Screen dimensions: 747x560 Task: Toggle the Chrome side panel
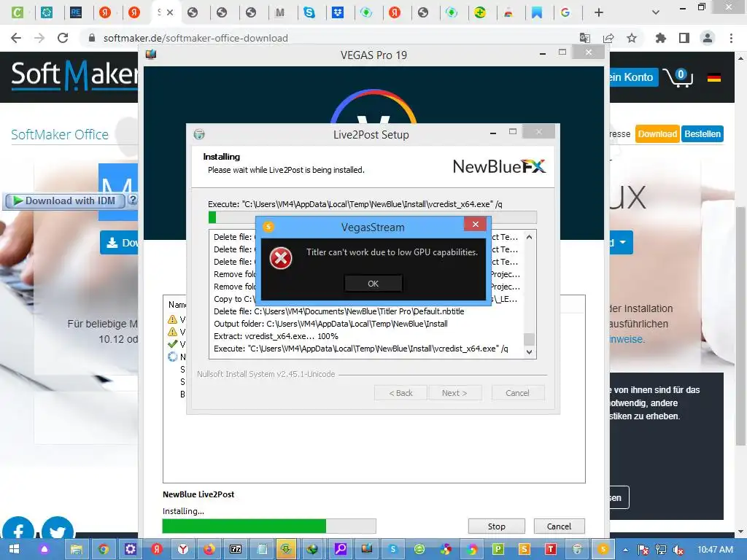click(684, 38)
